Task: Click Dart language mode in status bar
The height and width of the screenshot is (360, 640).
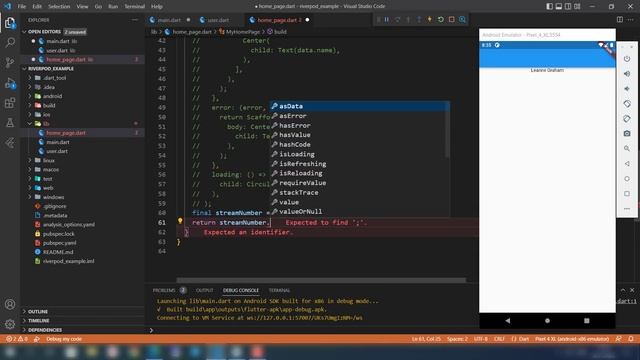Action: [520, 339]
